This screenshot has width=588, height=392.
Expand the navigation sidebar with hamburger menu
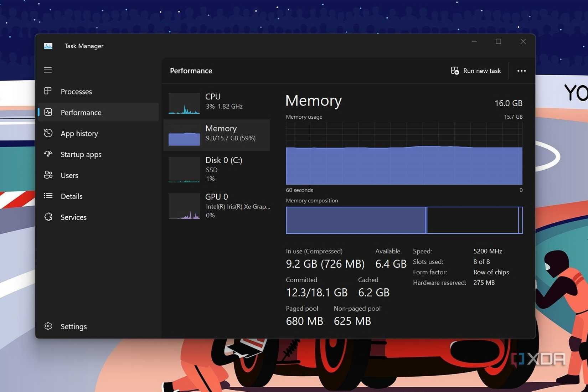pyautogui.click(x=48, y=70)
